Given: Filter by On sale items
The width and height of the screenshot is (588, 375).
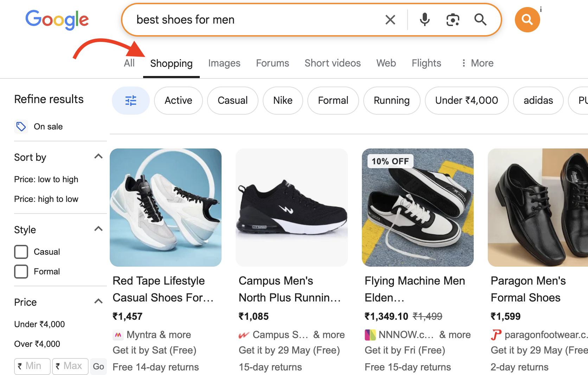Looking at the screenshot, I should coord(48,127).
